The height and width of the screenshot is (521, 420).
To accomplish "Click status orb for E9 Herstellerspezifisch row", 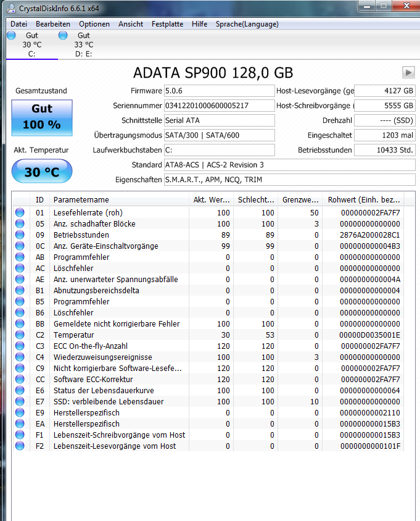I will pos(20,412).
